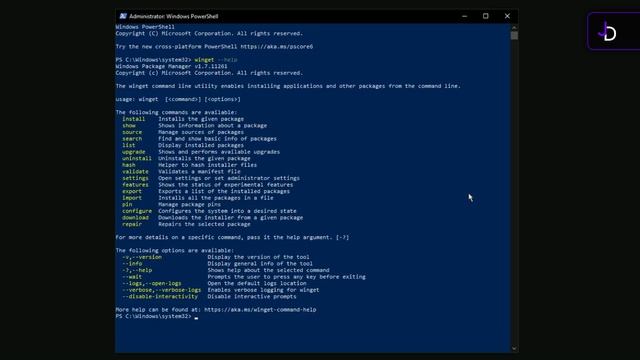640x360 pixels.
Task: Click 'Enables verbose logging for winget' description
Action: pos(263,290)
